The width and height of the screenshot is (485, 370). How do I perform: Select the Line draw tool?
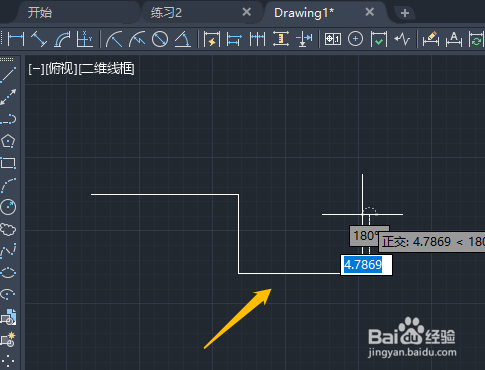coord(9,75)
